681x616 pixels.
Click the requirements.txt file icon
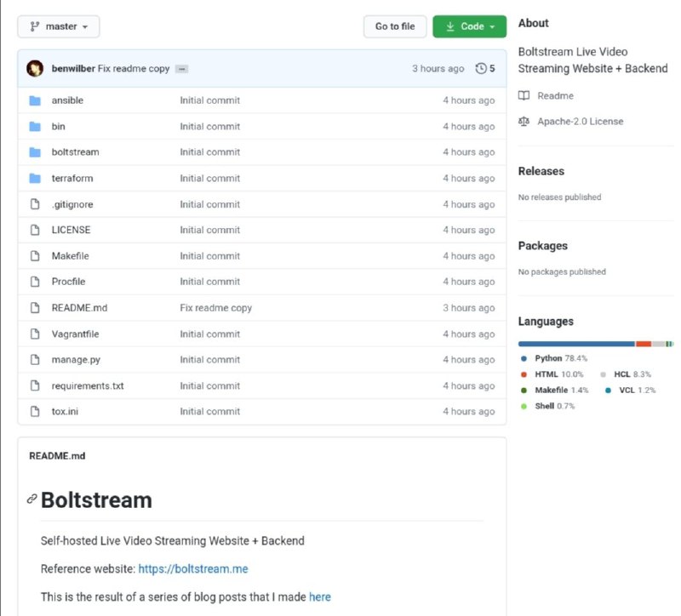click(35, 385)
